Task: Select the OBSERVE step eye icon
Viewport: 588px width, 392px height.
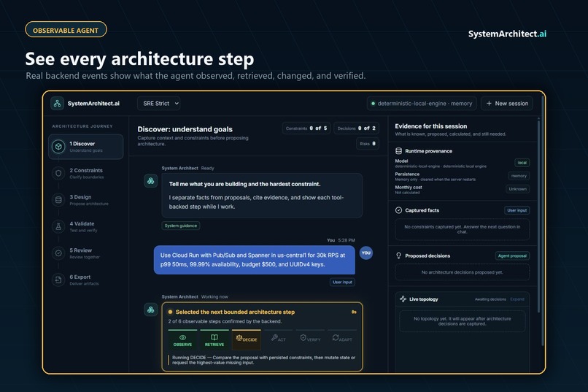Action: (182, 337)
